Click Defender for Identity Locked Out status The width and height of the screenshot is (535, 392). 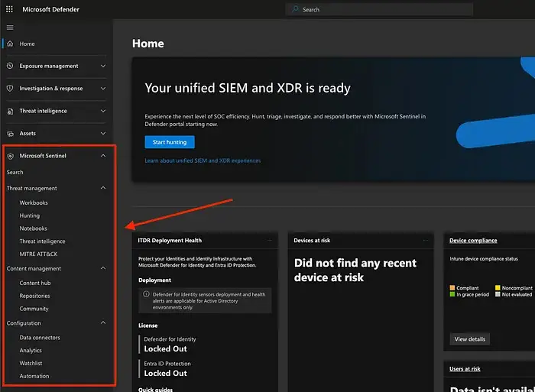(x=166, y=348)
